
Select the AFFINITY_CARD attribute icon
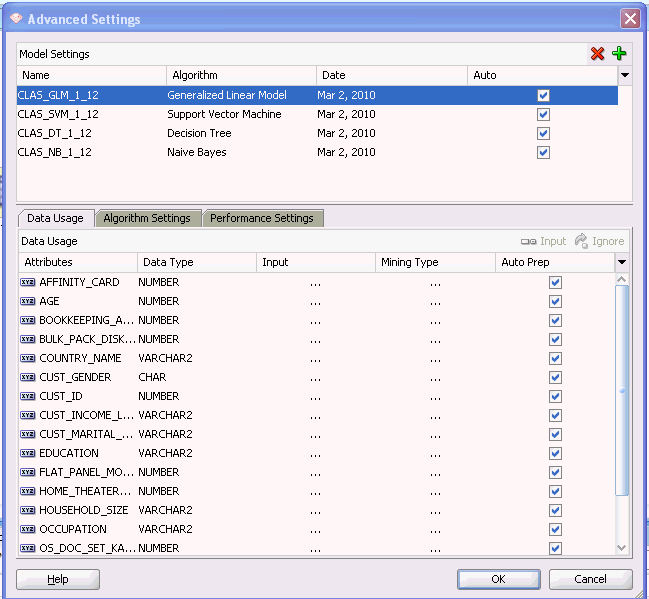[28, 282]
